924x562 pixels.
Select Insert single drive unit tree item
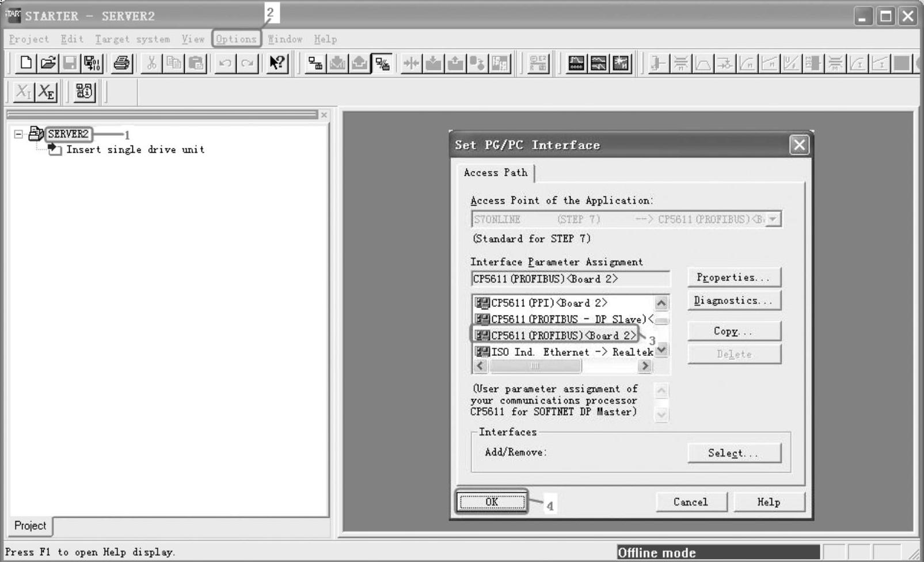click(x=135, y=150)
